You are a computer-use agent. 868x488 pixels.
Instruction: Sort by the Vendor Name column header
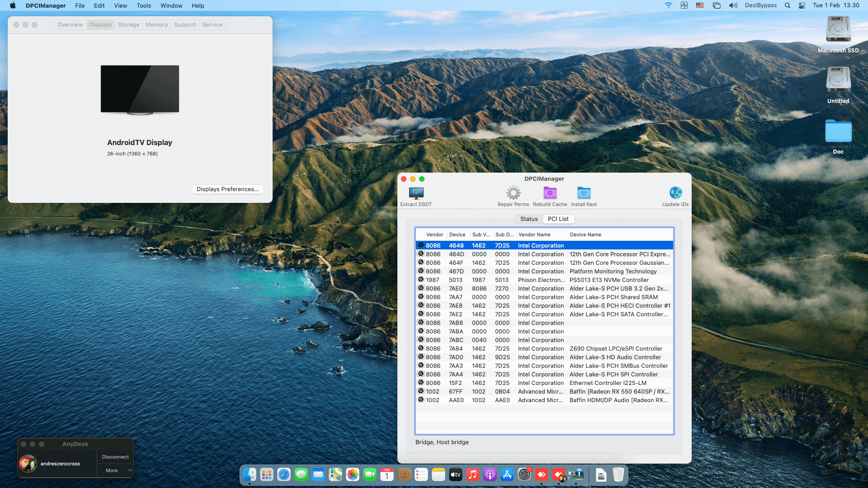click(534, 235)
